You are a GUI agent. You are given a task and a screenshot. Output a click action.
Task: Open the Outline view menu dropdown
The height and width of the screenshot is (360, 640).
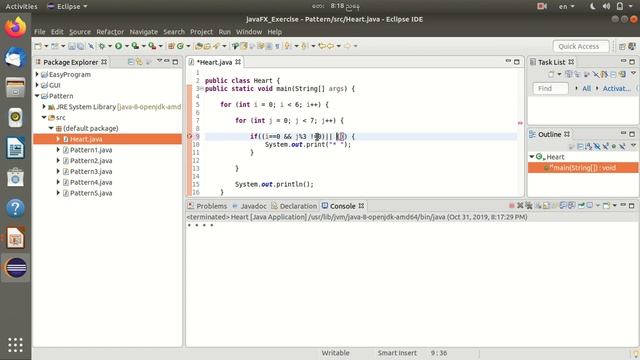pyautogui.click(x=633, y=146)
